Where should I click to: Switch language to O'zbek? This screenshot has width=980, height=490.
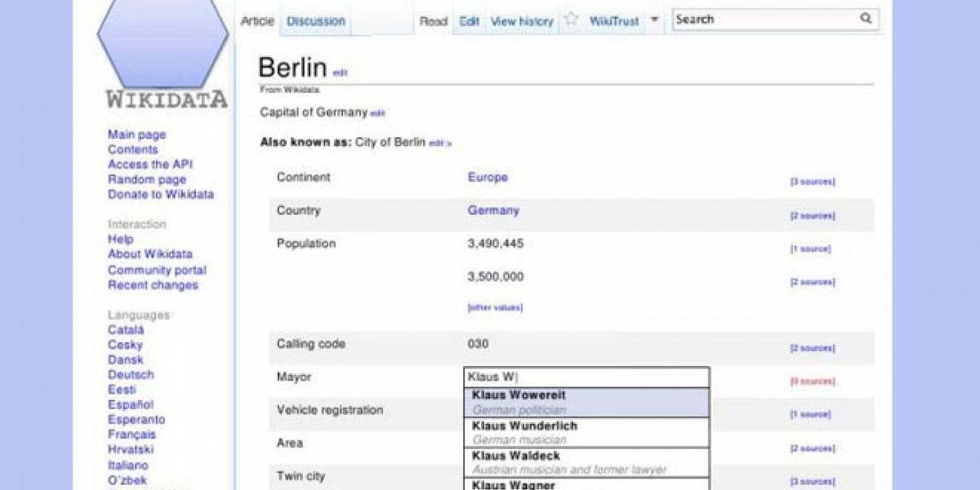pos(127,479)
